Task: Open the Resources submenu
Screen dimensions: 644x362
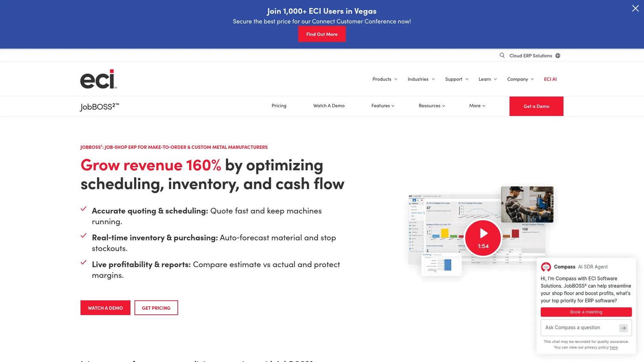Action: [x=432, y=106]
